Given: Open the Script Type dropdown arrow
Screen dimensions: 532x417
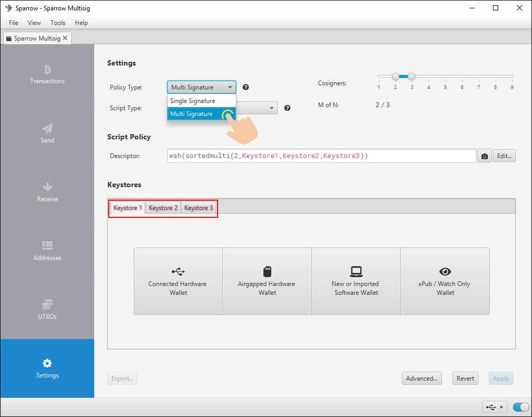Looking at the screenshot, I should click(272, 108).
